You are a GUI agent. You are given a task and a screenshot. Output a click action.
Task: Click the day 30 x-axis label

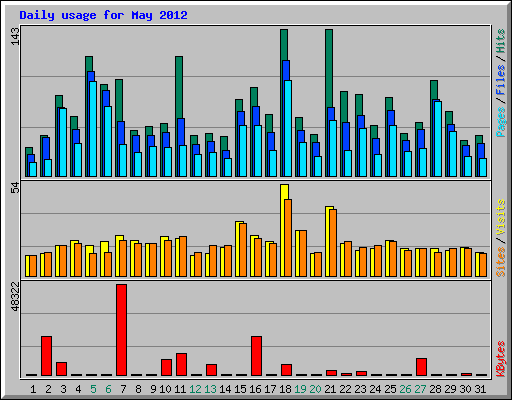pyautogui.click(x=465, y=389)
